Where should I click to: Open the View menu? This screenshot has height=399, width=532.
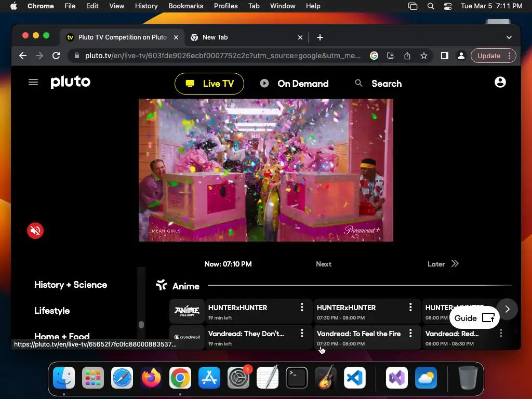116,6
